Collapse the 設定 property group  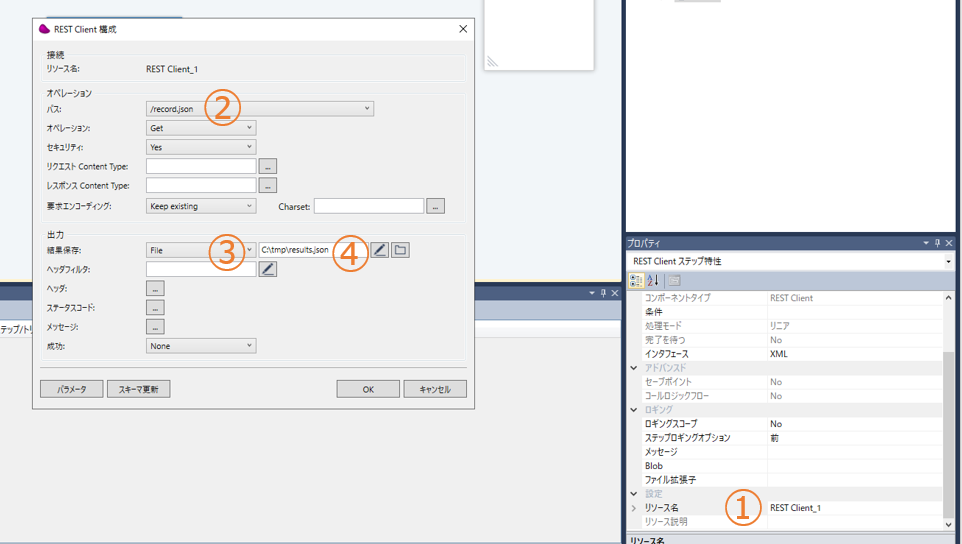coord(634,494)
